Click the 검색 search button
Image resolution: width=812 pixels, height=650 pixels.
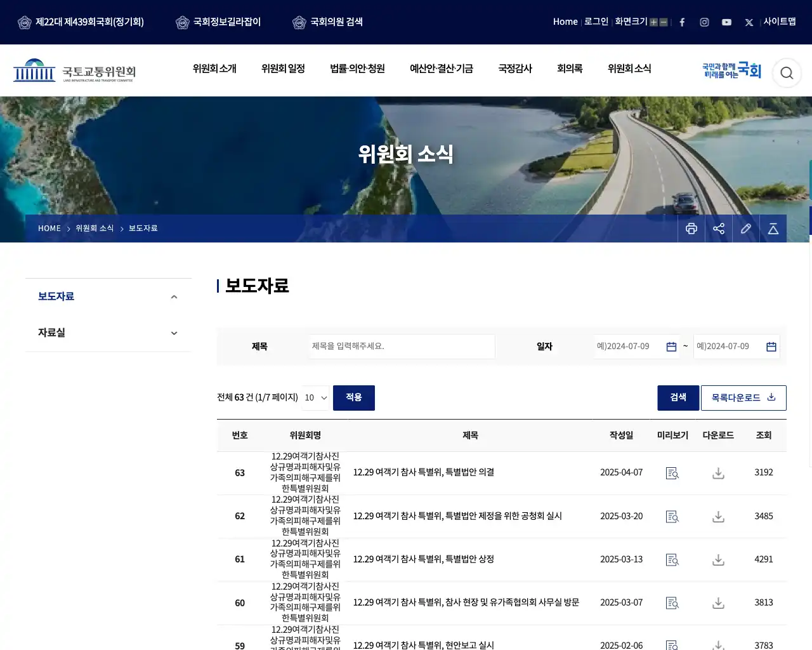[678, 398]
